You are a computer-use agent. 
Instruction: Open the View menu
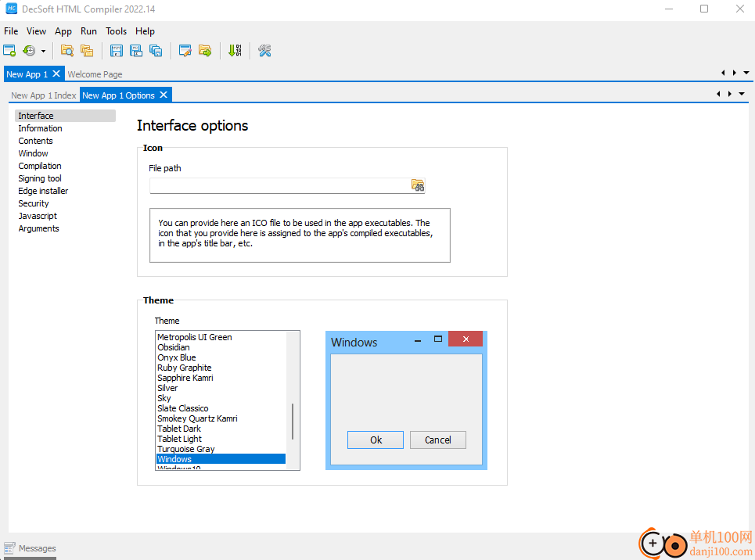click(36, 31)
